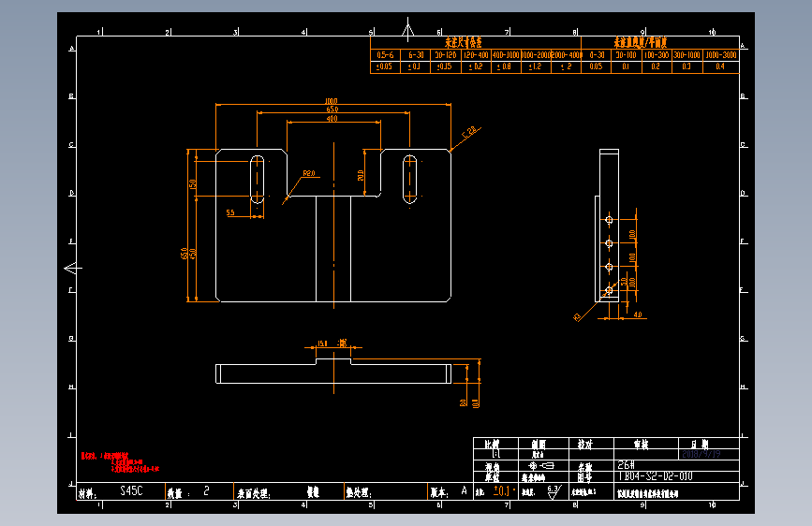Viewport: 812px width, 526px height.
Task: Select the quantity value 2
Action: pyautogui.click(x=207, y=490)
